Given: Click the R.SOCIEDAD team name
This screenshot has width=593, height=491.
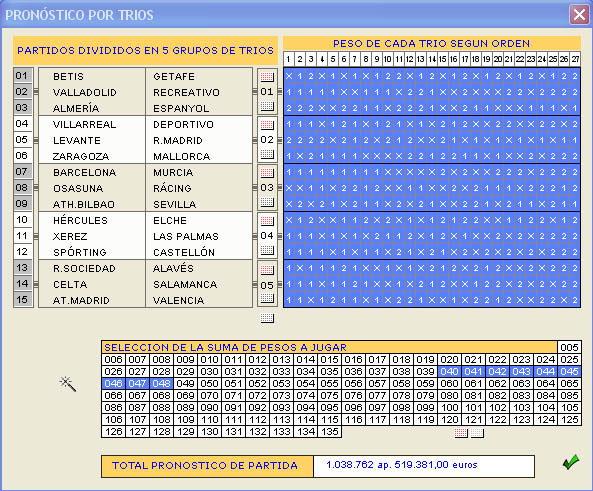Looking at the screenshot, I should [84, 269].
